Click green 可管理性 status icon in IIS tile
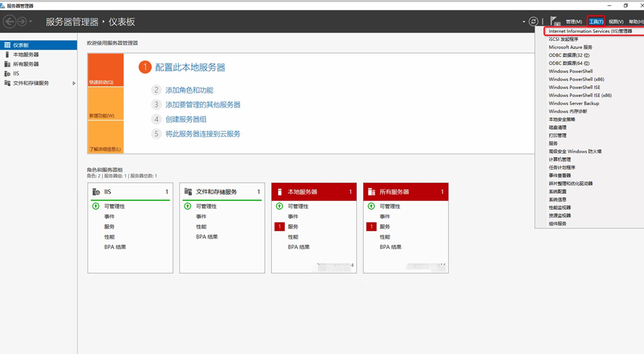The width and height of the screenshot is (644, 354). coord(96,206)
